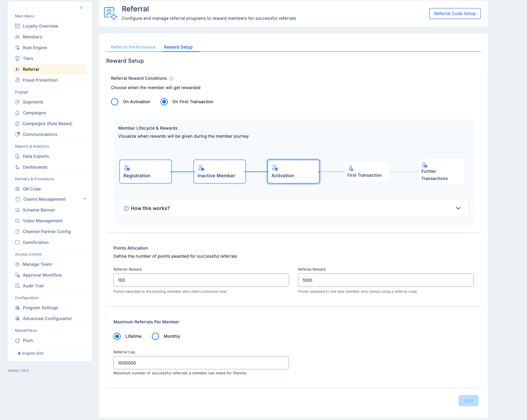
Task: Click the QR Code icon
Action: coord(17,189)
